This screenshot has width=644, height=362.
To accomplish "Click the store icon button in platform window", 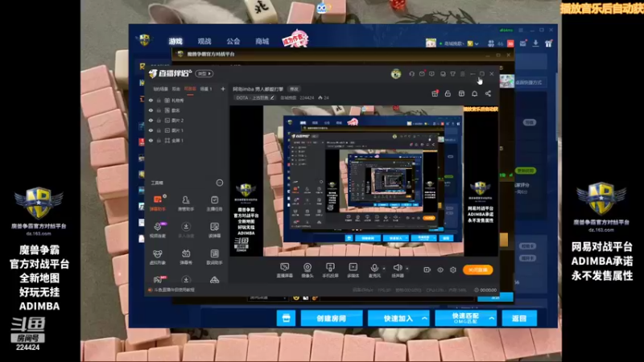I will 286,318.
